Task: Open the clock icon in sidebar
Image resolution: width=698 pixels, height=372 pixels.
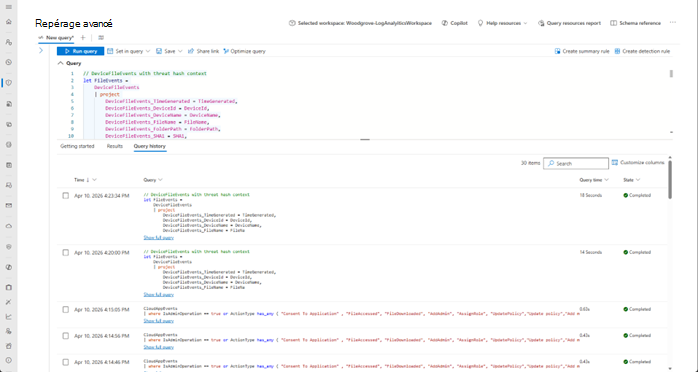Action: (8, 62)
